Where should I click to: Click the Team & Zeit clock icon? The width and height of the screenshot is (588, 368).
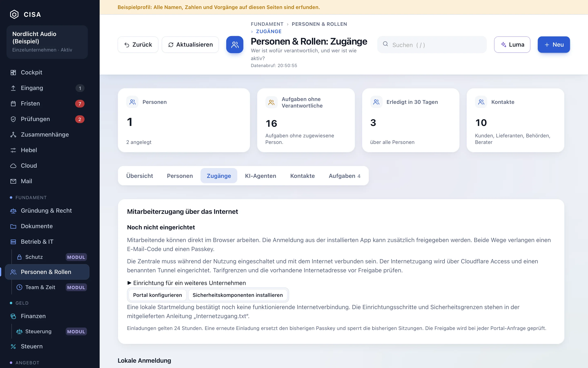pos(19,287)
